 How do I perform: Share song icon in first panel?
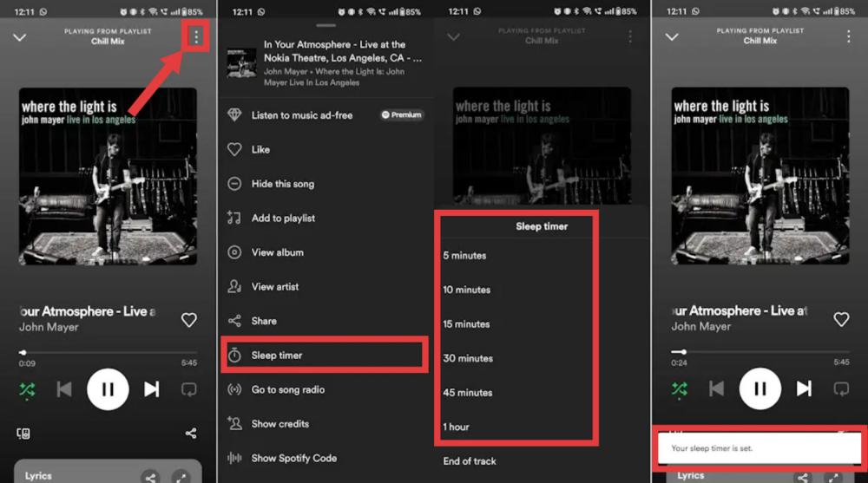click(191, 434)
